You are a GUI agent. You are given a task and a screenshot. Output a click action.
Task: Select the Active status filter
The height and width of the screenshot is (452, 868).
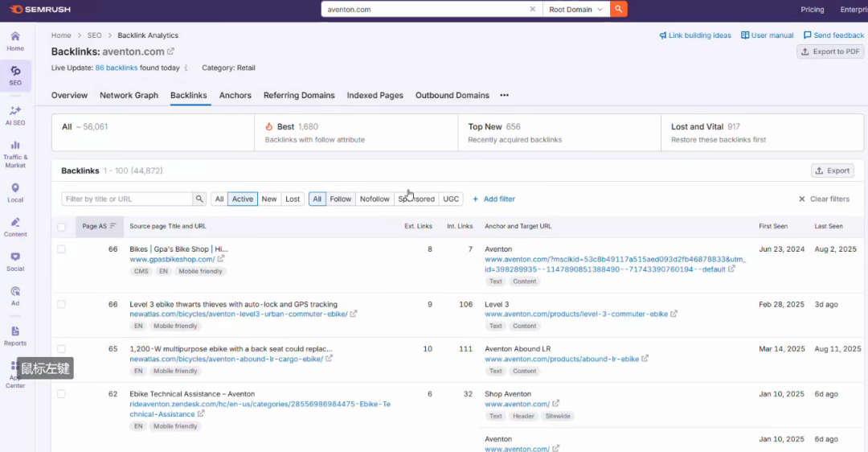tap(243, 199)
